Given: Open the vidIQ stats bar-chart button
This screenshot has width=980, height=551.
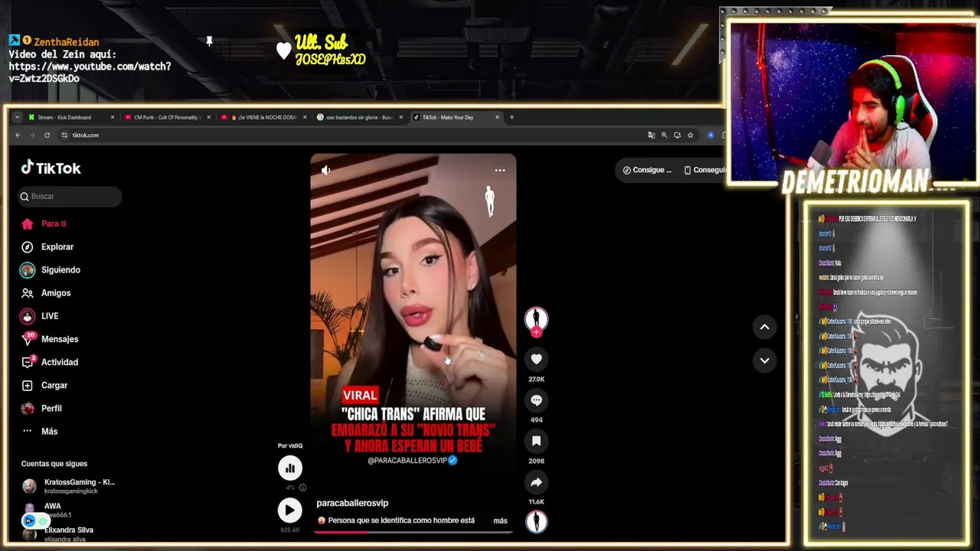Looking at the screenshot, I should pyautogui.click(x=289, y=468).
